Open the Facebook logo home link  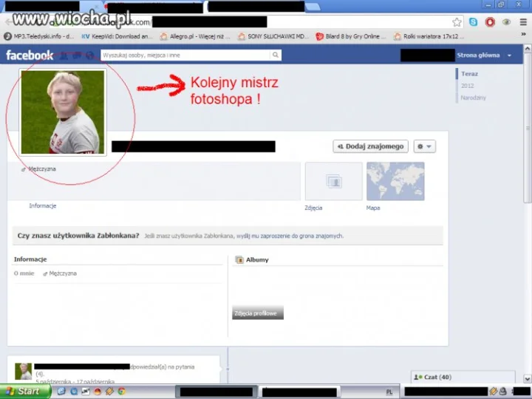(30, 55)
